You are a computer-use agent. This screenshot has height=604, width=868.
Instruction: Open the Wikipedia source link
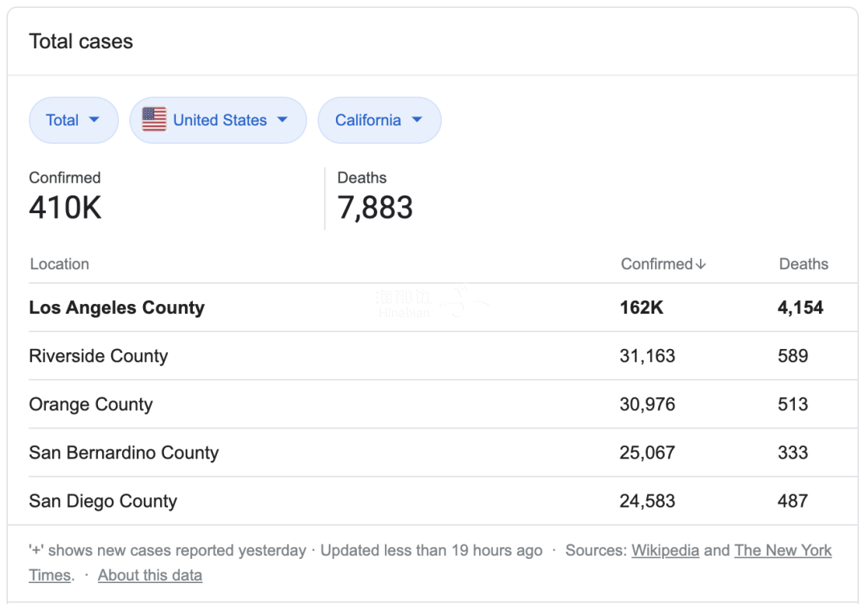665,550
